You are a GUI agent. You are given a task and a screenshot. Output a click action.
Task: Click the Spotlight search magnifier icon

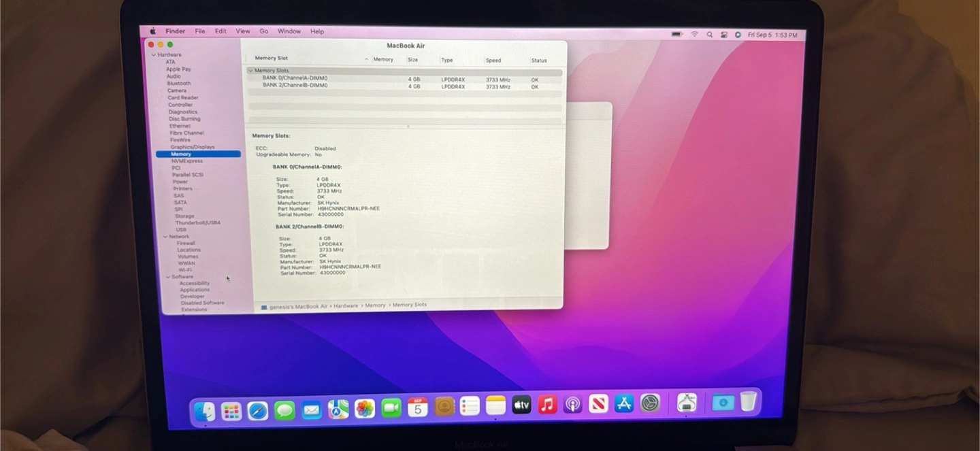pos(709,35)
